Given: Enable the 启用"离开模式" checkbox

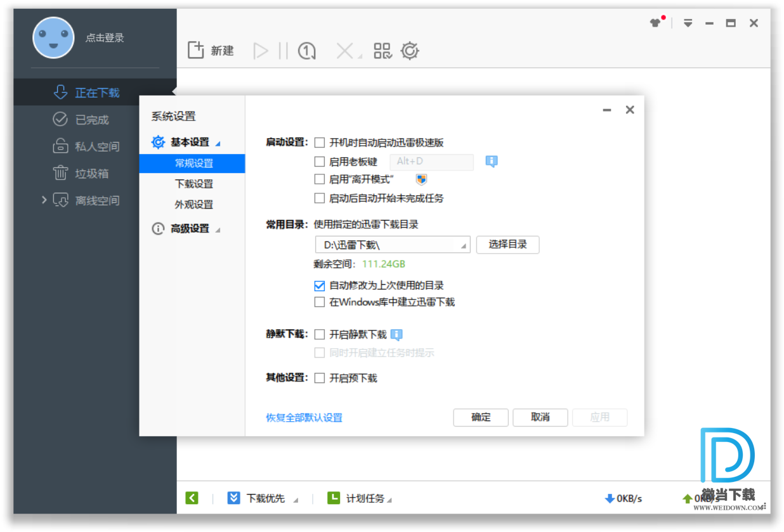Looking at the screenshot, I should point(320,179).
